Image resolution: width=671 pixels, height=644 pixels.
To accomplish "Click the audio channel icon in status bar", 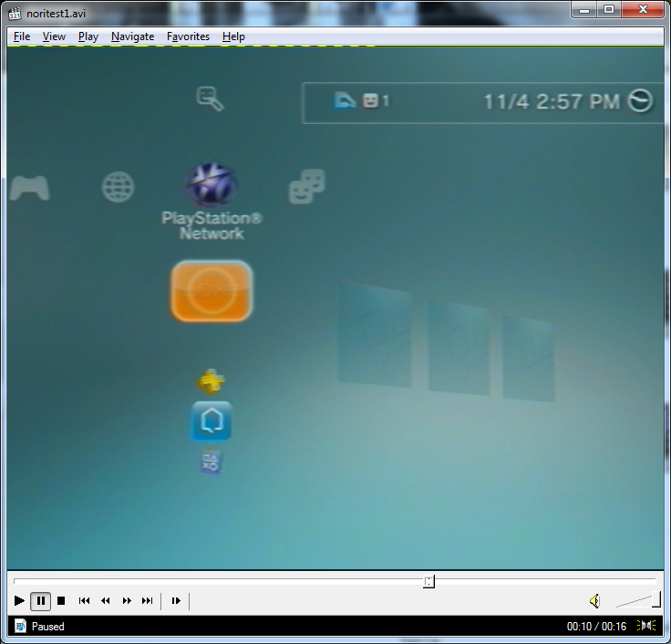I will 647,626.
